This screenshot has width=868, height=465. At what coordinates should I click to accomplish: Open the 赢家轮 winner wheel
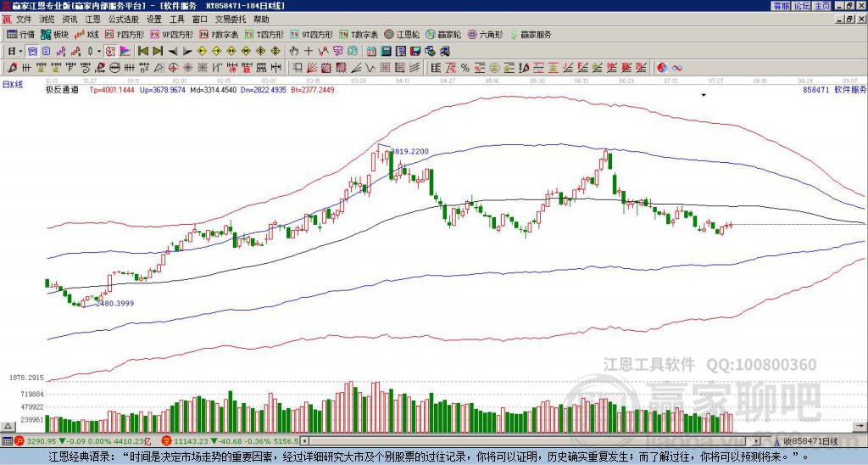pyautogui.click(x=443, y=34)
